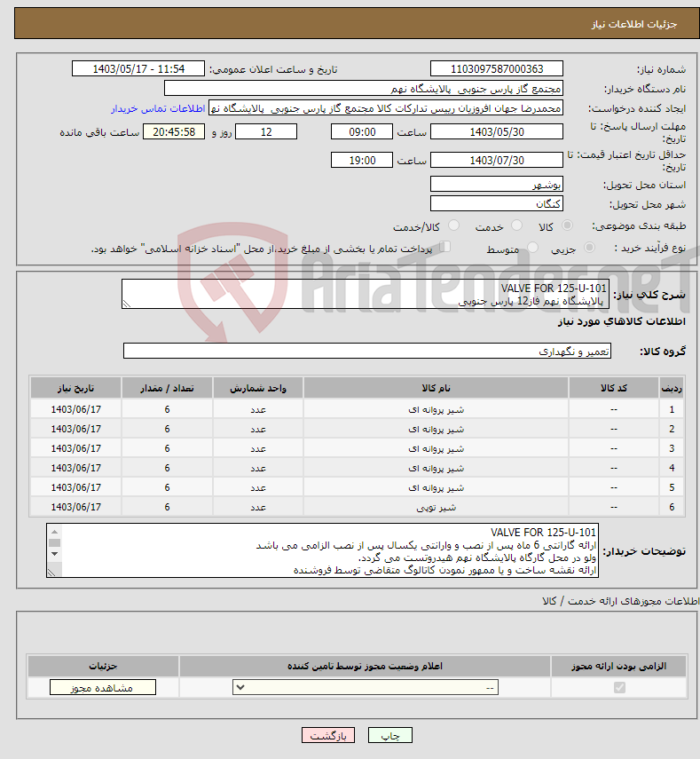The width and height of the screenshot is (700, 759).
Task: Click the نام دستگاه خریدار field
Action: click(x=363, y=89)
